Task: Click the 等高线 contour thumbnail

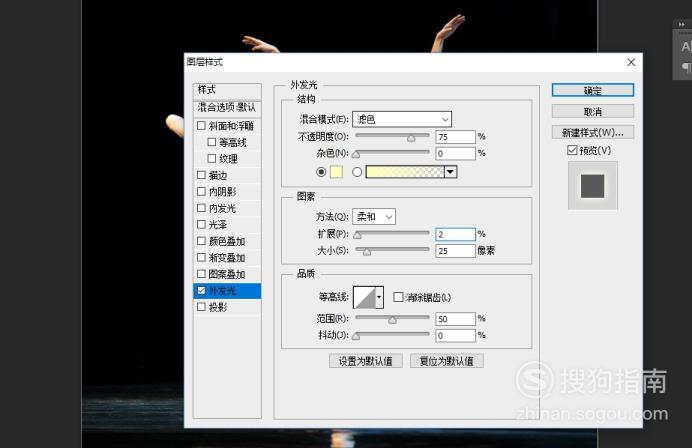Action: tap(364, 297)
